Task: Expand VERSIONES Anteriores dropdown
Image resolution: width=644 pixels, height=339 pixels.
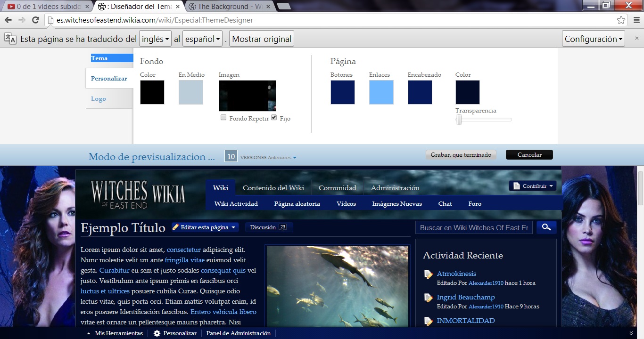Action: tap(268, 158)
